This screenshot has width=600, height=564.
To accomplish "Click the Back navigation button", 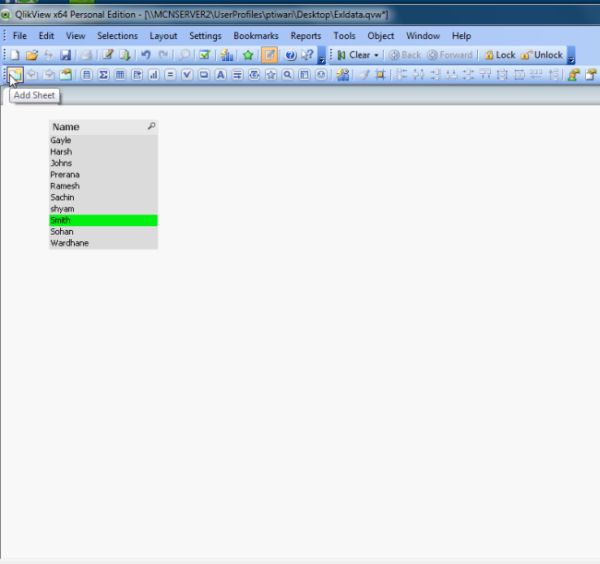I will [405, 55].
